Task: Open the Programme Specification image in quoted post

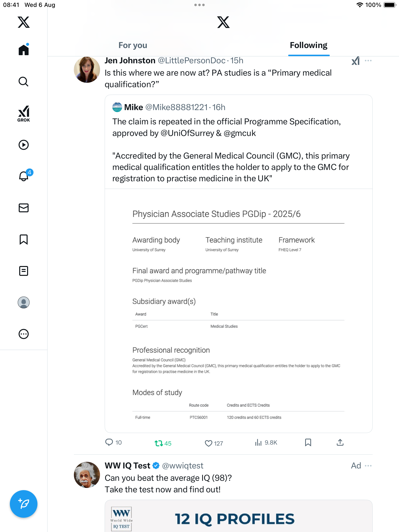Action: pos(238,310)
